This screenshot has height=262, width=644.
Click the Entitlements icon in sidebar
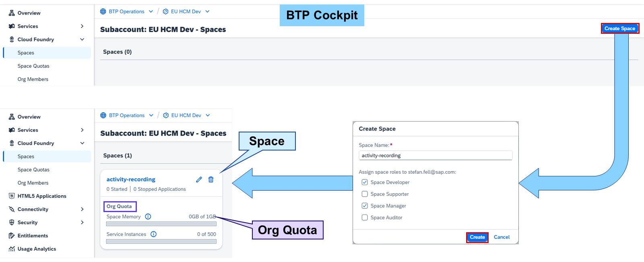[x=12, y=235]
